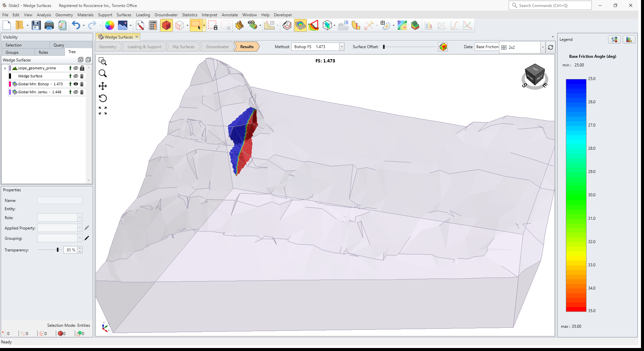This screenshot has width=644, height=351.
Task: Toggle visibility of Global Min: Bishop surface
Action: click(75, 84)
